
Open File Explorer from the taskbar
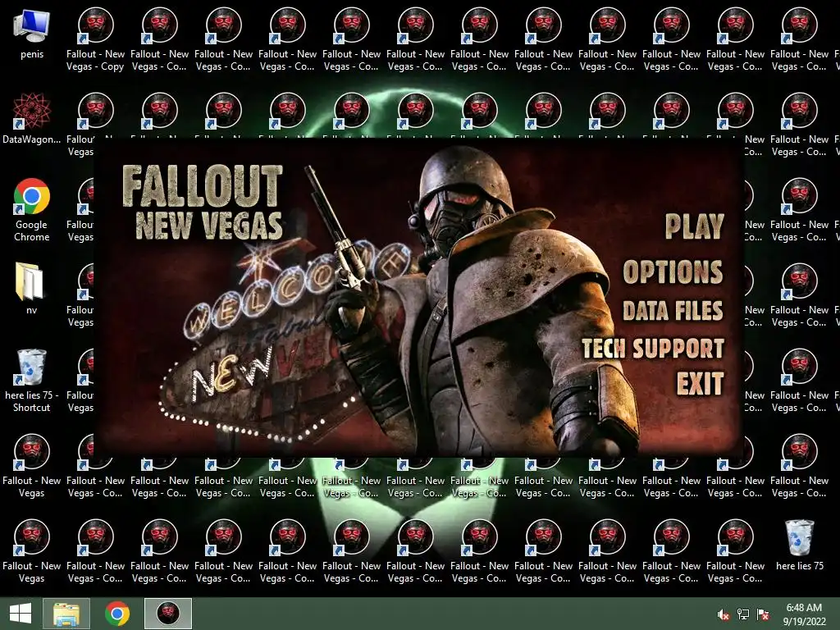point(66,614)
